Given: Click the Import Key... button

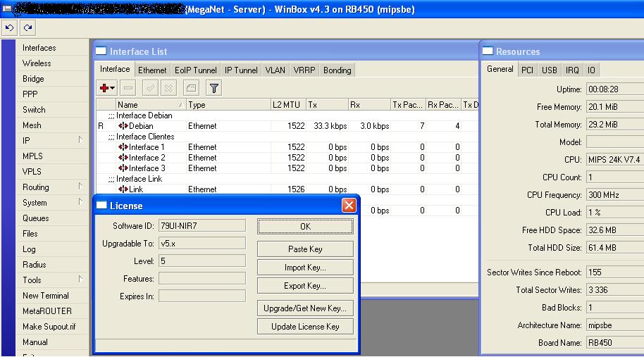Looking at the screenshot, I should click(305, 268).
